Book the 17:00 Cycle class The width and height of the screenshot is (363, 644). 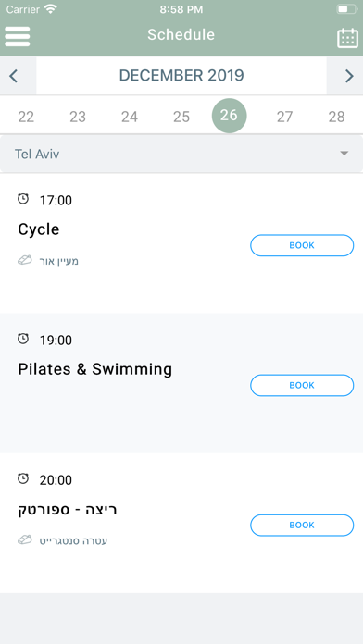[x=302, y=245]
